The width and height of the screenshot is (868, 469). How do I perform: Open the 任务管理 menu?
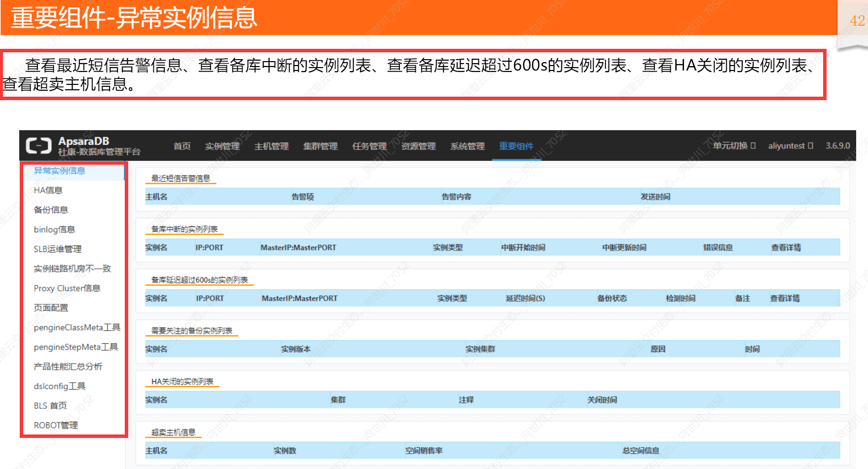369,146
